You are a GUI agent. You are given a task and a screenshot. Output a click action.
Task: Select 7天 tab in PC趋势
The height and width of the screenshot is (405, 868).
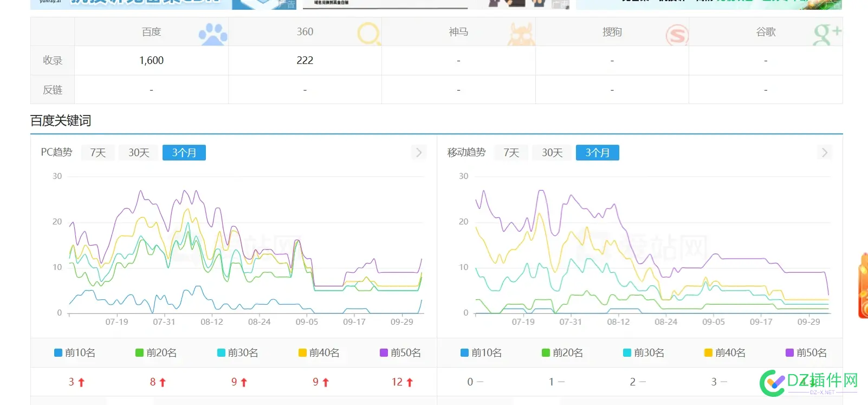pos(98,153)
